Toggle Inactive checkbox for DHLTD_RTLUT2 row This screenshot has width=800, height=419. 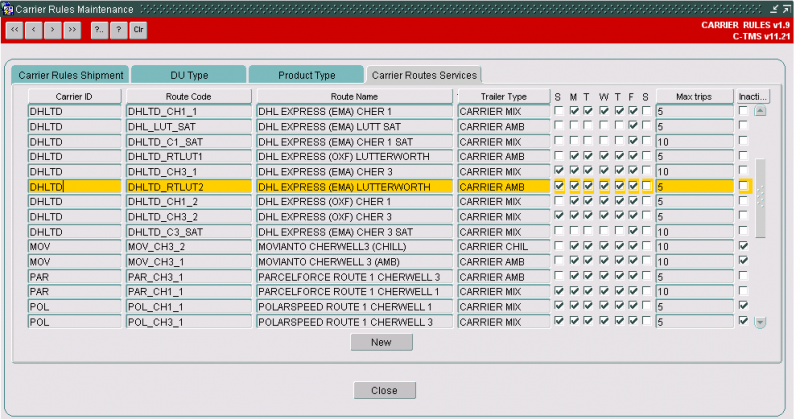(x=743, y=186)
